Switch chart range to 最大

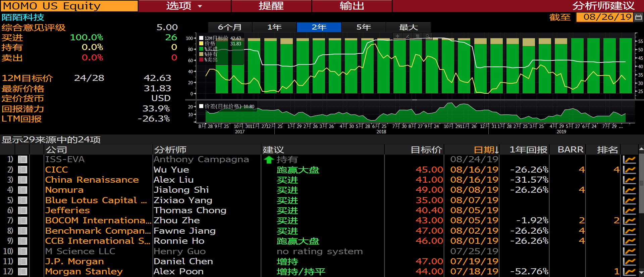pos(408,27)
